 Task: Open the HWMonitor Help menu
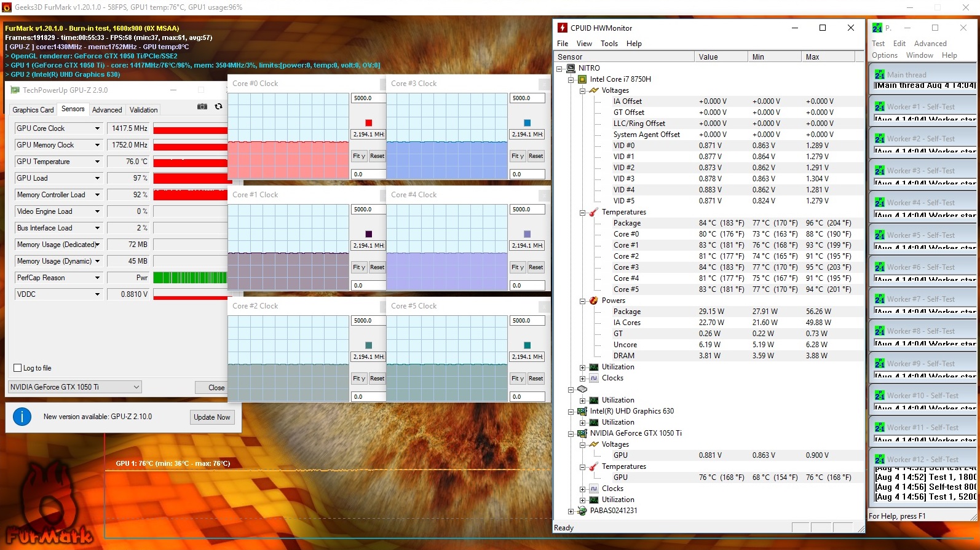point(634,44)
